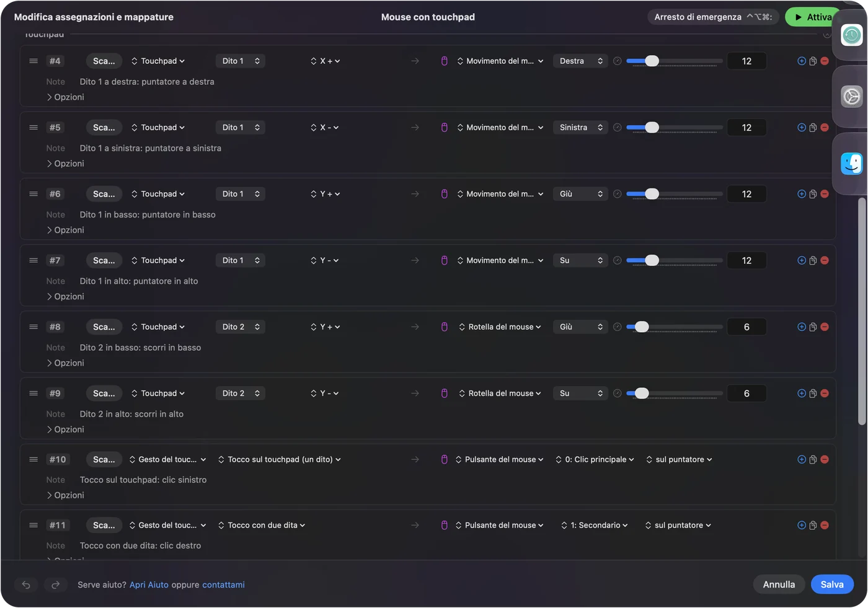Click the note 'Dito 1 in alto: puntatore in alto'
The height and width of the screenshot is (608, 868).
pos(139,281)
